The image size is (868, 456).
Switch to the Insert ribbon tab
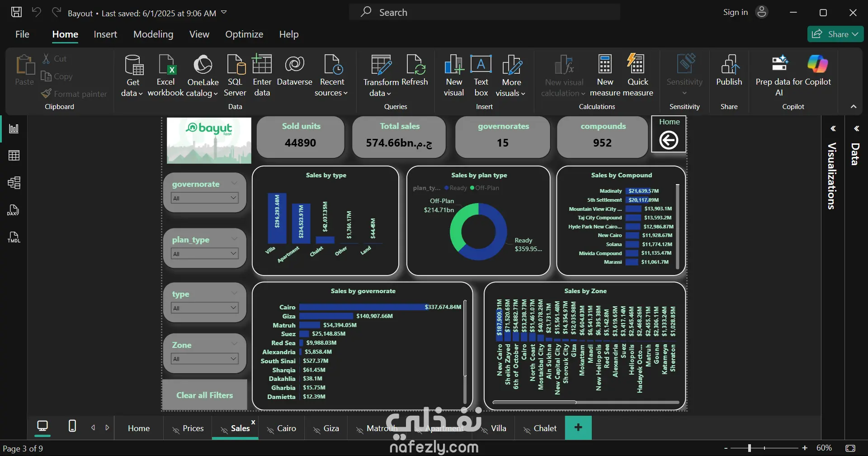(105, 34)
